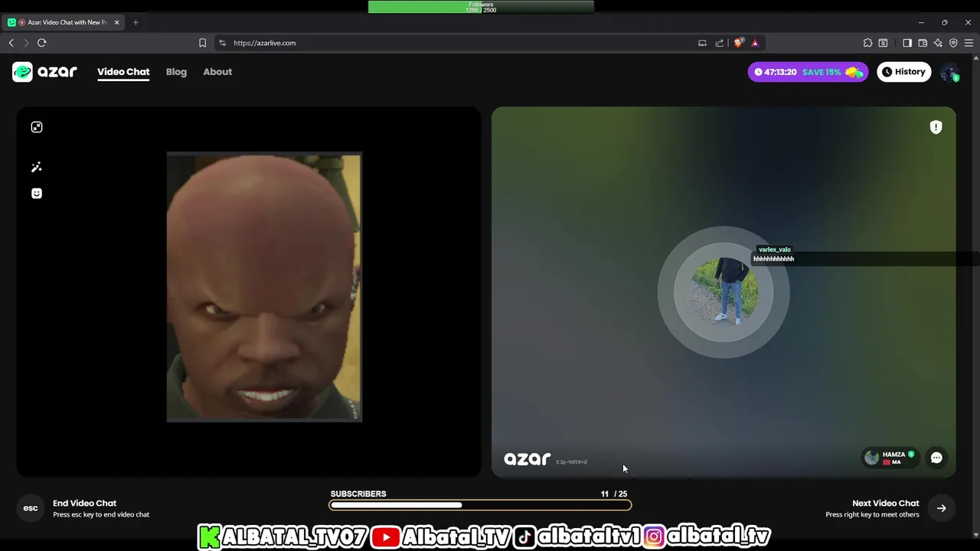Click Next Video Chat label
Image resolution: width=980 pixels, height=551 pixels.
(x=885, y=503)
